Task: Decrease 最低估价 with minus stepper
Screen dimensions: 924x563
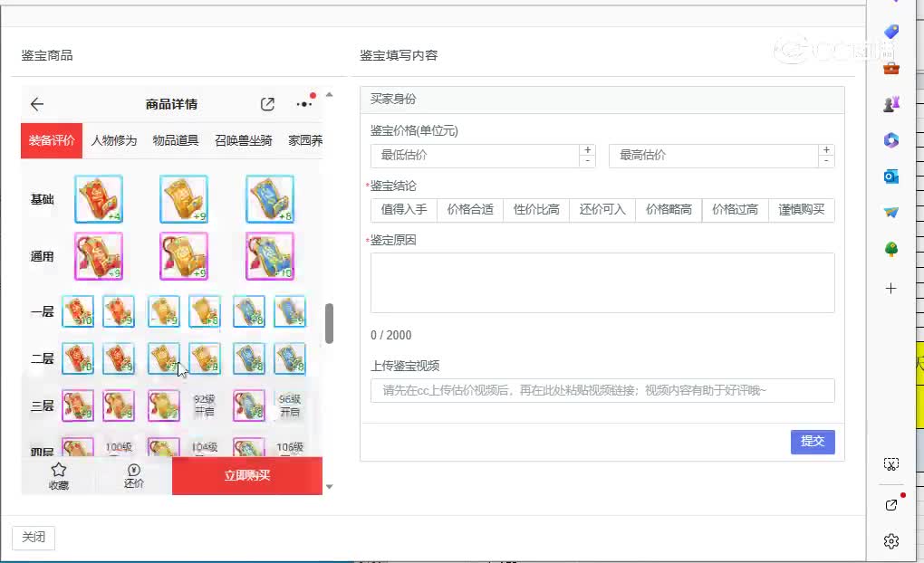Action: pyautogui.click(x=588, y=161)
